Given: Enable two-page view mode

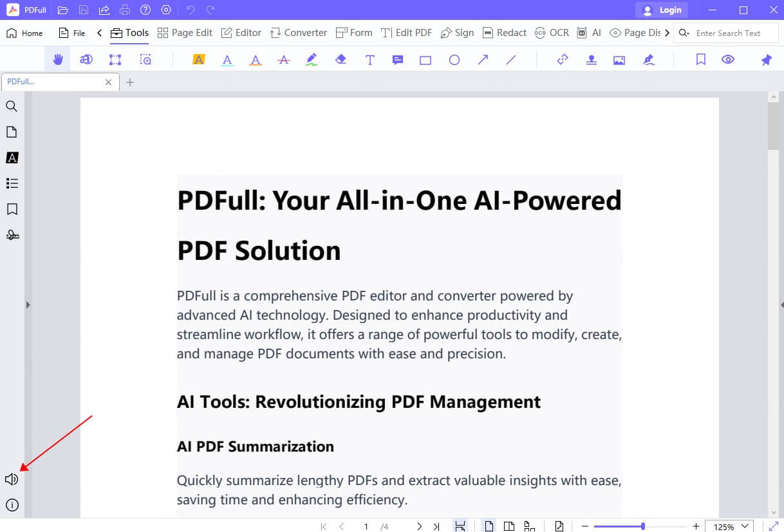Looking at the screenshot, I should point(509,526).
